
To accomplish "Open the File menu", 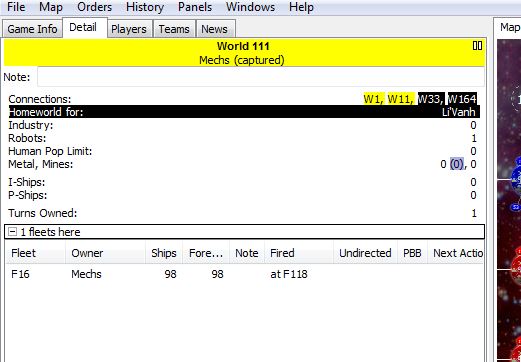I will click(x=16, y=7).
